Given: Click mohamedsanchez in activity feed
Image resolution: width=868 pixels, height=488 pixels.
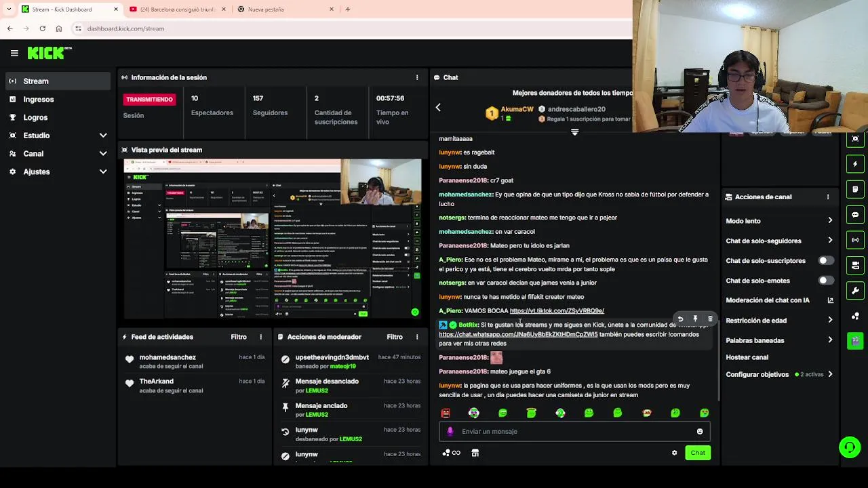Looking at the screenshot, I should point(167,357).
